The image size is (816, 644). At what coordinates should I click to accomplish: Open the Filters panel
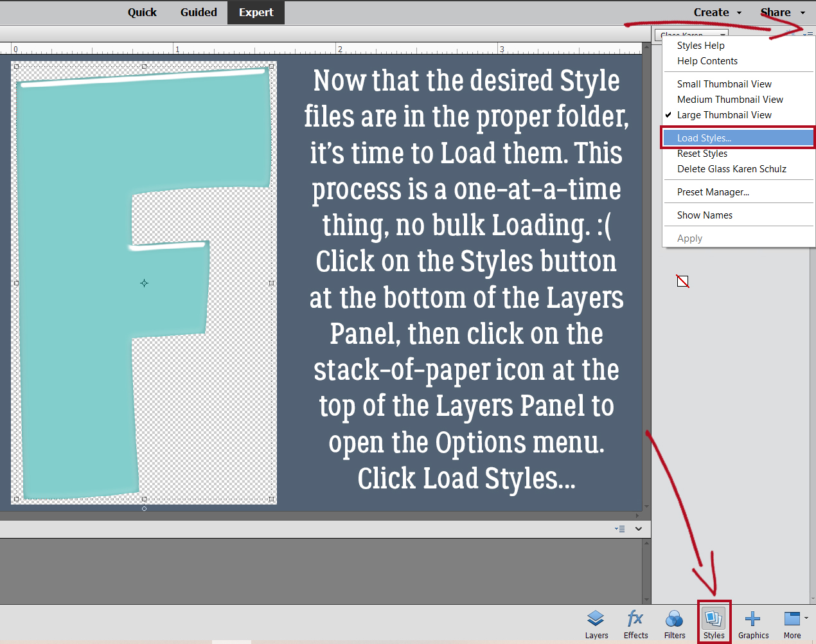(675, 622)
